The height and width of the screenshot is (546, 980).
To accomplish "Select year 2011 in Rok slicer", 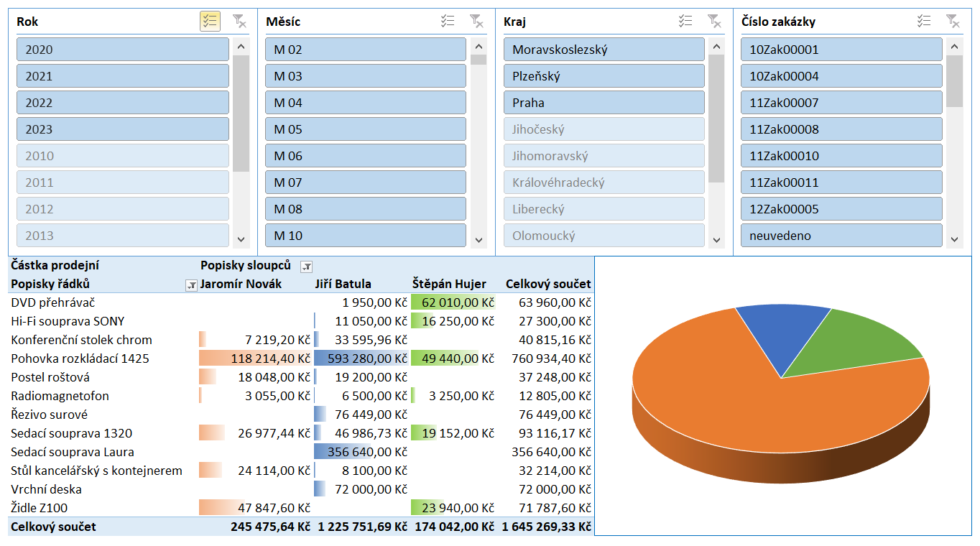I will 123,182.
